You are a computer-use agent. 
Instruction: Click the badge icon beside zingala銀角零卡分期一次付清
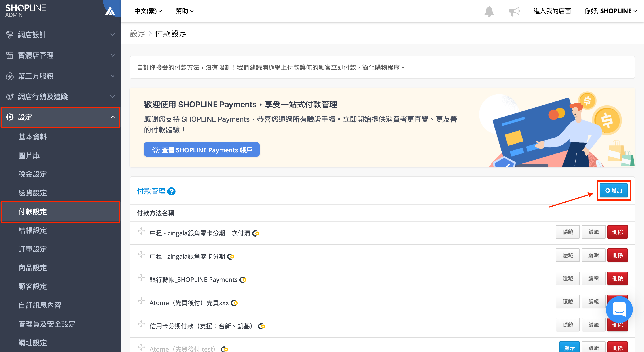tap(256, 233)
